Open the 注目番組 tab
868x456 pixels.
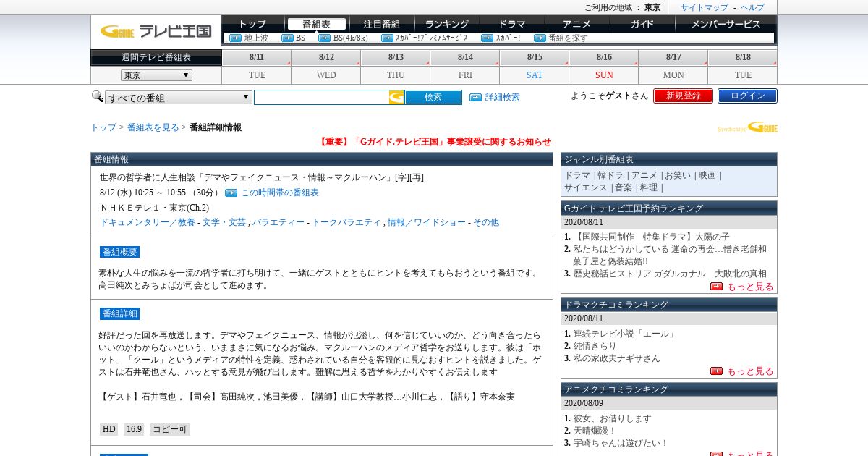tap(381, 24)
